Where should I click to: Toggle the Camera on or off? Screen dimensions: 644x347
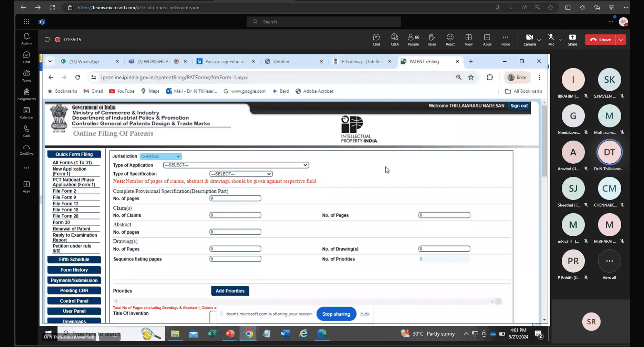tap(529, 39)
